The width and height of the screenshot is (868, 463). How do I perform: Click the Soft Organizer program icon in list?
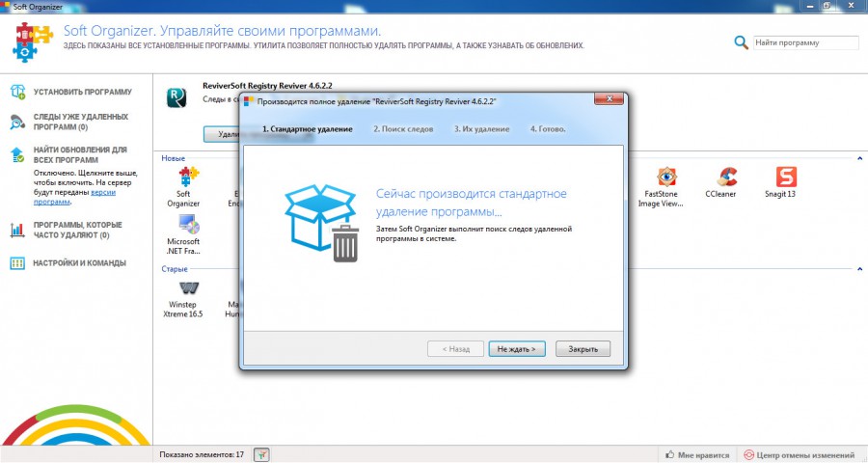point(183,179)
